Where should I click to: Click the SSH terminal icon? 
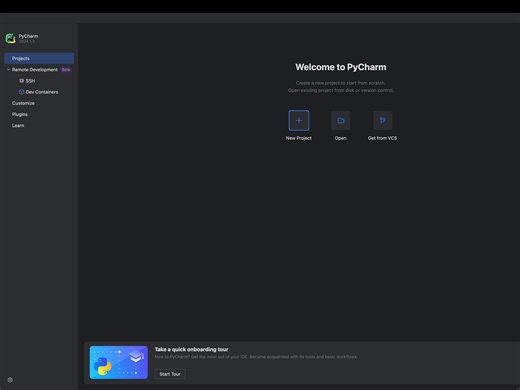pos(21,81)
